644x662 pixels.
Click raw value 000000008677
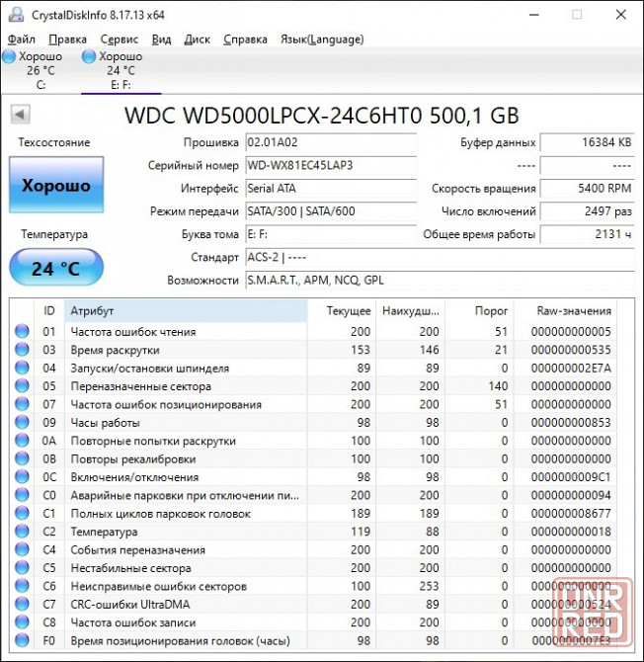pyautogui.click(x=571, y=514)
